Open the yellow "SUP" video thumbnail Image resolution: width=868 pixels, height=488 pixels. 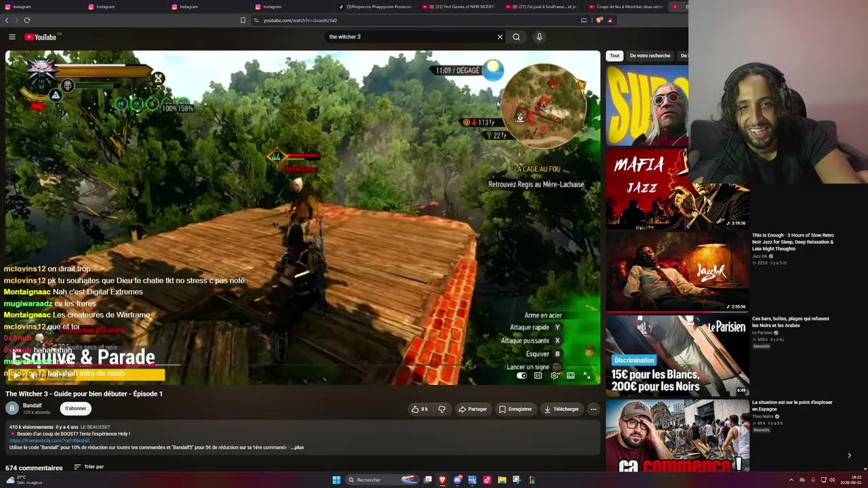coord(647,105)
